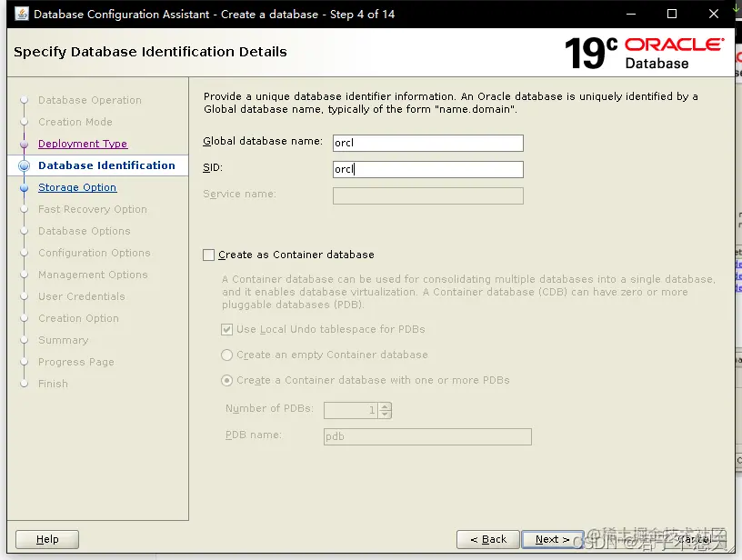This screenshot has width=742, height=560.
Task: Open Help for this wizard
Action: click(x=47, y=539)
